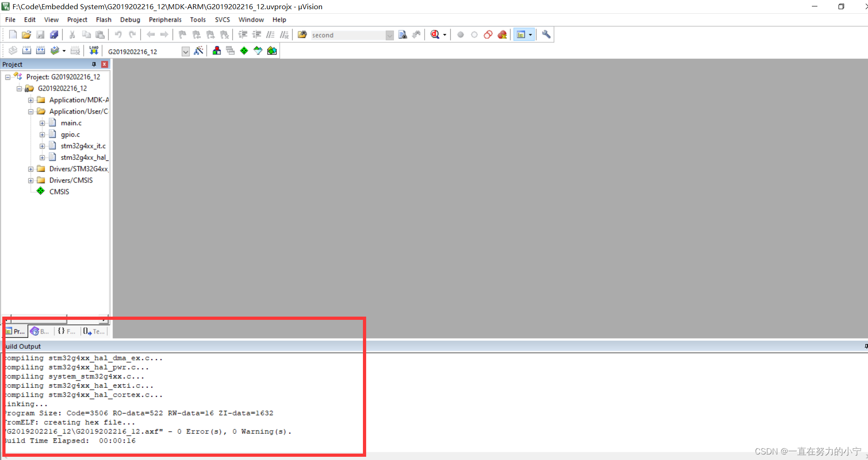Image resolution: width=868 pixels, height=460 pixels.
Task: Click the '0 Error(s), 0 Warning(s)' output line
Action: coord(148,432)
